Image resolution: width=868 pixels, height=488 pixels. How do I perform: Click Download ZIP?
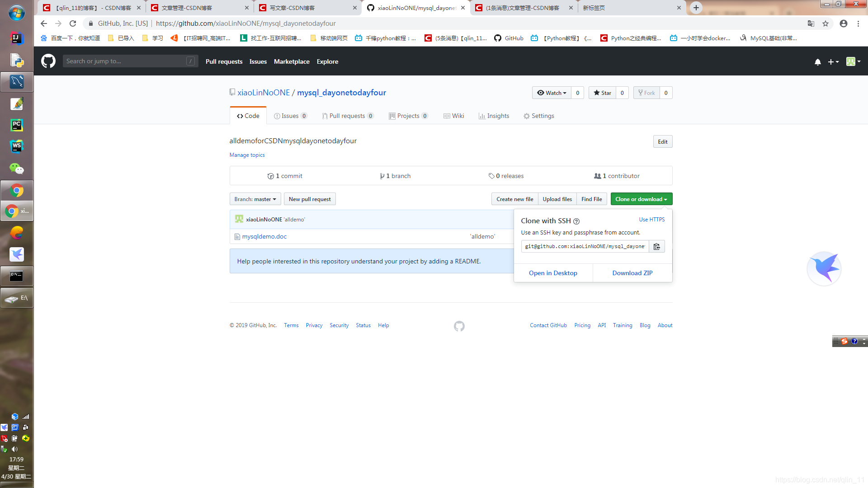[632, 273]
